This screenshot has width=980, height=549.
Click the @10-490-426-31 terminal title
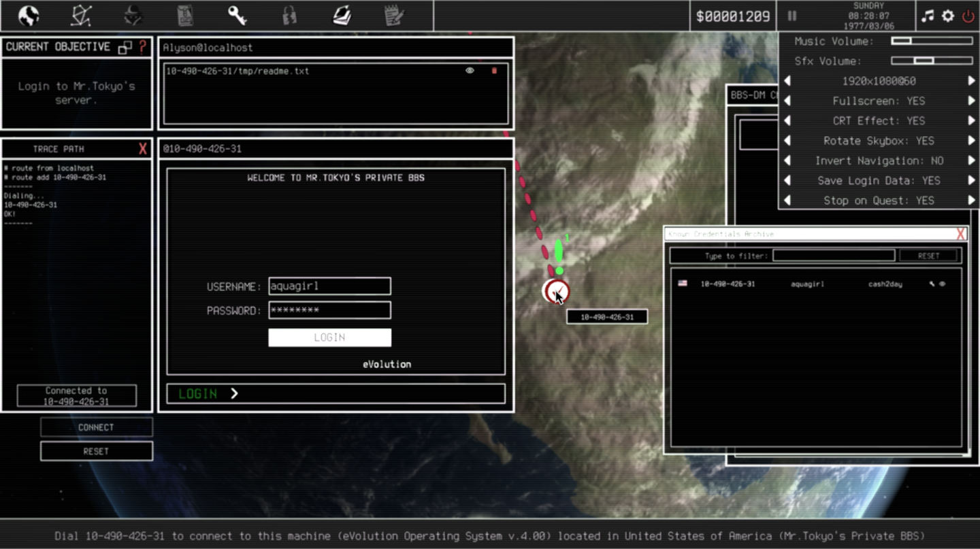[x=202, y=149]
